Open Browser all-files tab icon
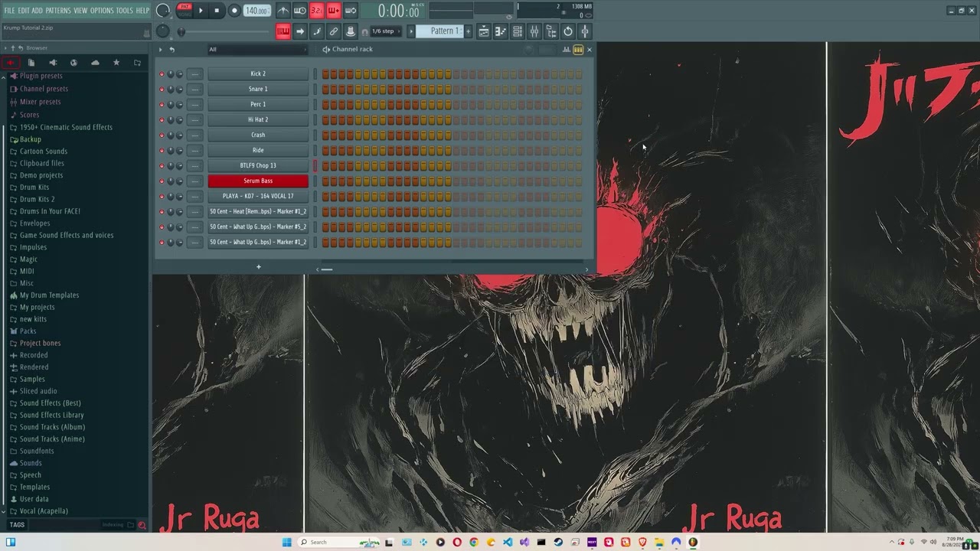The width and height of the screenshot is (980, 551). [11, 63]
